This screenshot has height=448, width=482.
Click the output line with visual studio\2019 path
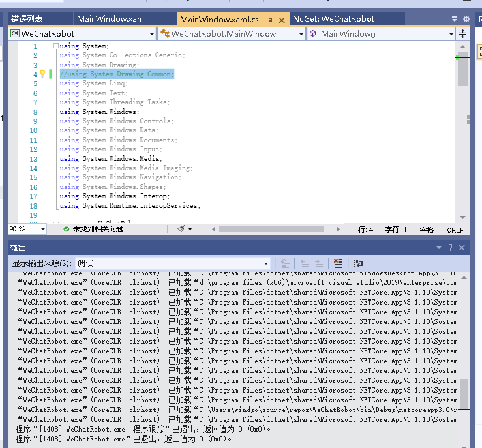coord(237,282)
